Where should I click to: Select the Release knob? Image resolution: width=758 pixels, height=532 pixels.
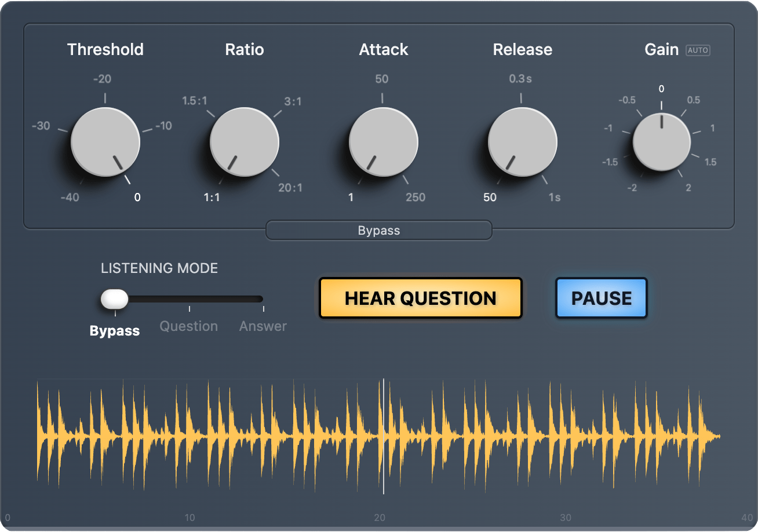(523, 142)
